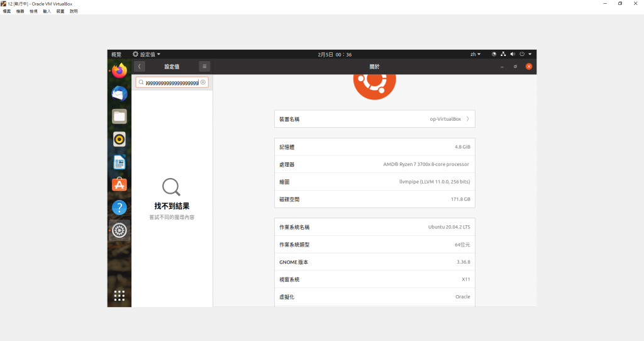Open the clock showing 2月5日 00:36

coord(335,54)
